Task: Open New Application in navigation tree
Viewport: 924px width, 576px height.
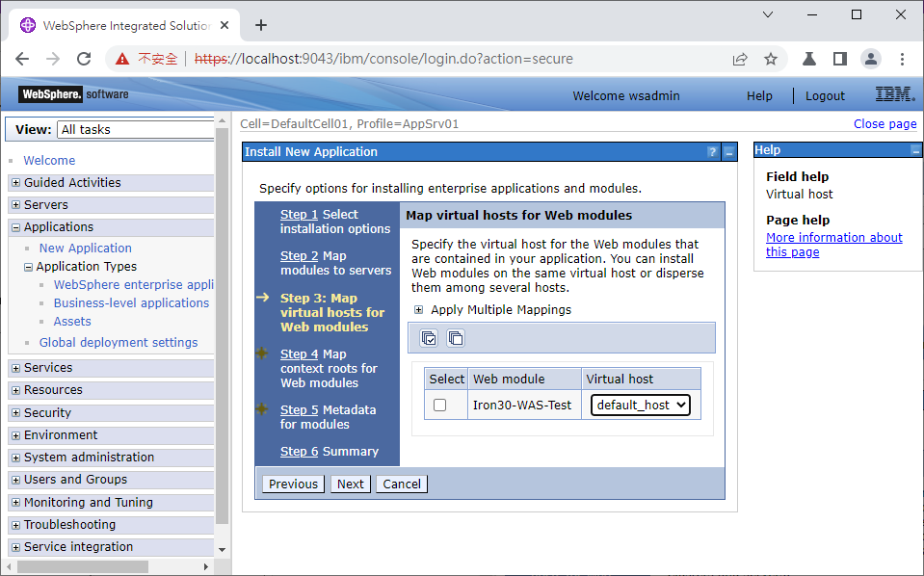Action: coord(86,248)
